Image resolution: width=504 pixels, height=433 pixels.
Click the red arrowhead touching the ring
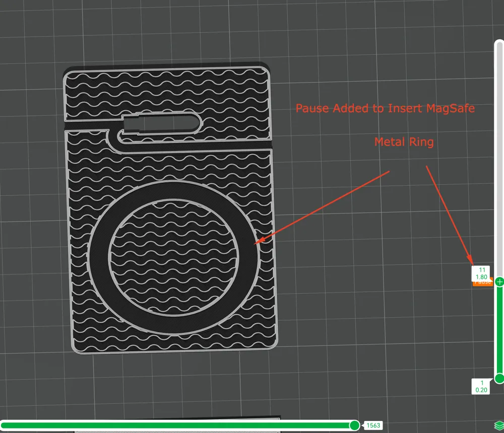point(260,241)
